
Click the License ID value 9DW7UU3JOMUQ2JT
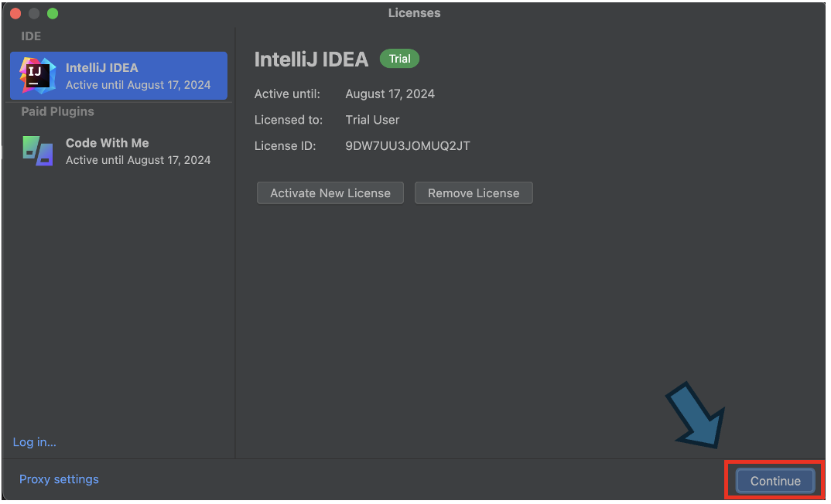[408, 145]
